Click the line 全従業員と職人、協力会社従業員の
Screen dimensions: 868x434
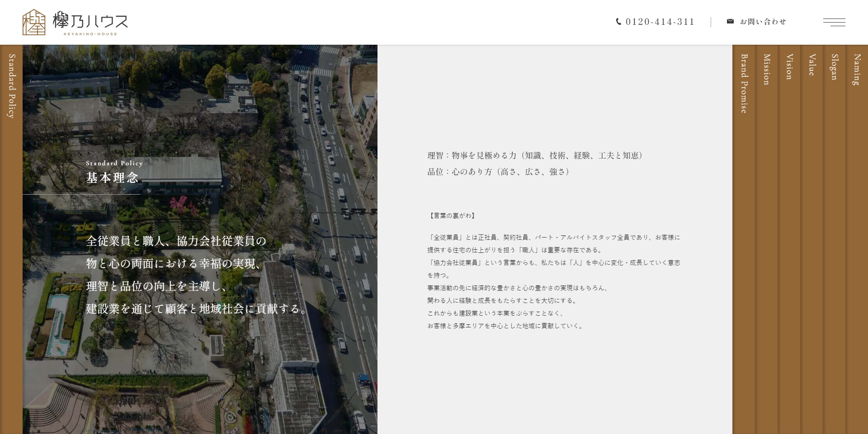176,241
